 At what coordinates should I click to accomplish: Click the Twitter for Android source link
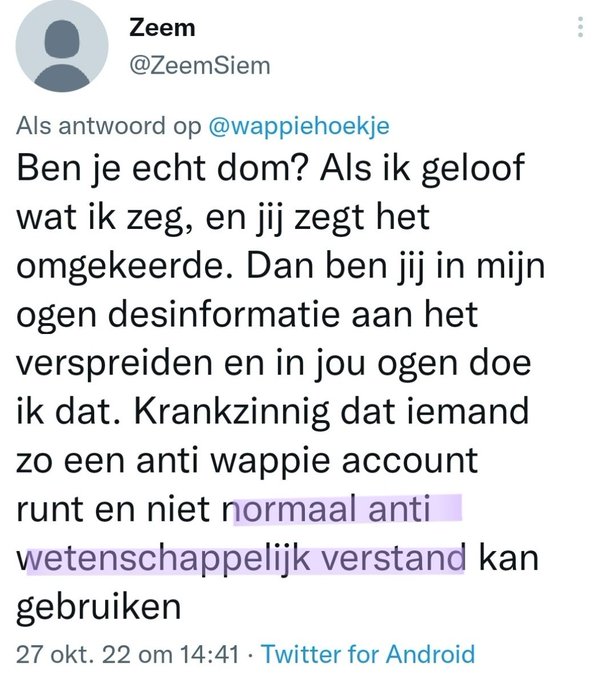coord(369,654)
